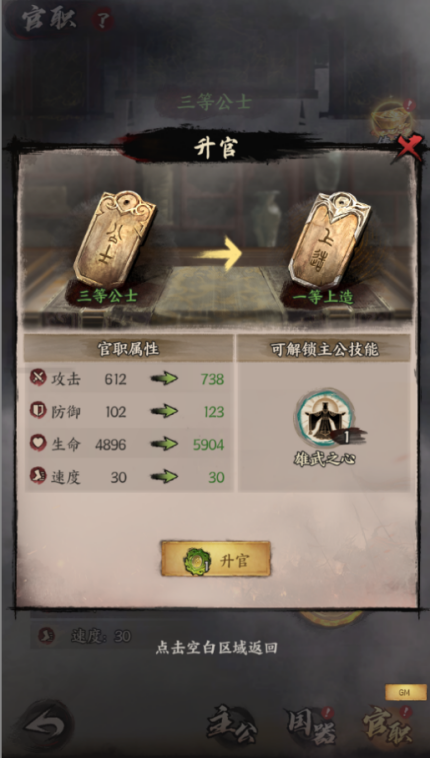Open the 官职 tab at bottom
Viewport: 430px width, 758px height.
(389, 727)
